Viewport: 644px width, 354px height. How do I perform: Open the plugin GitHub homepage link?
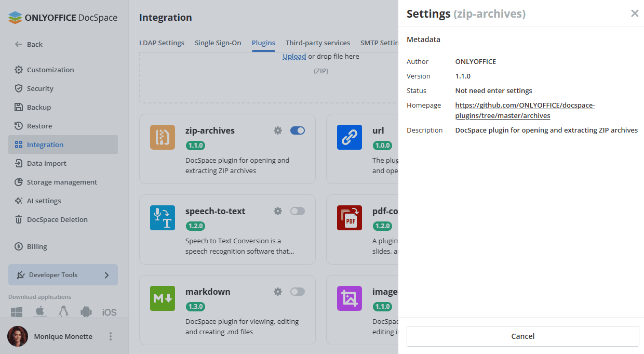pos(525,110)
